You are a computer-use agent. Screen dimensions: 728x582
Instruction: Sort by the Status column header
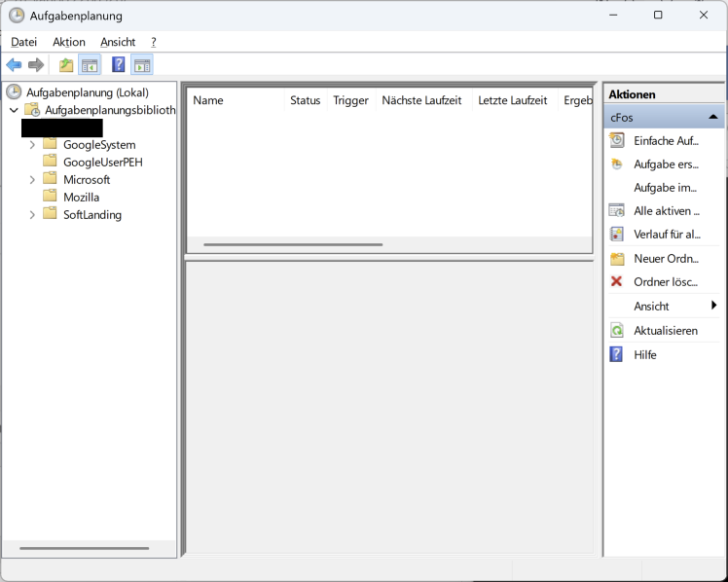[x=305, y=100]
